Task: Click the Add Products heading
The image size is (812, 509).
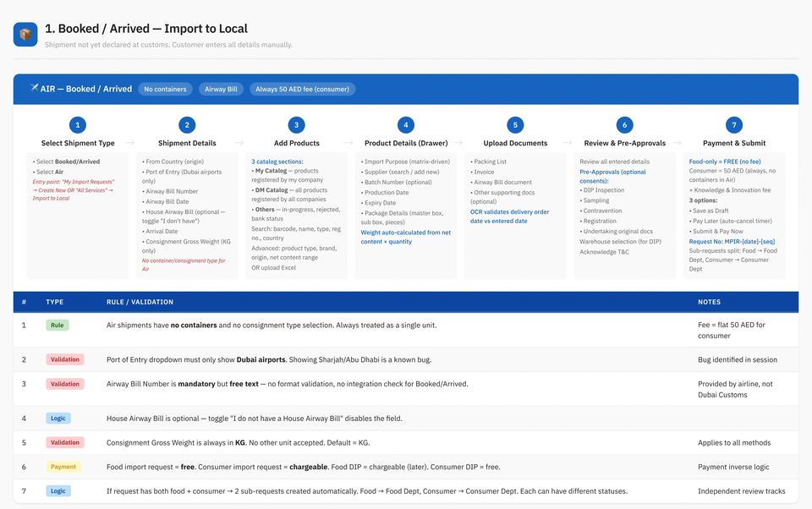Action: [x=297, y=143]
